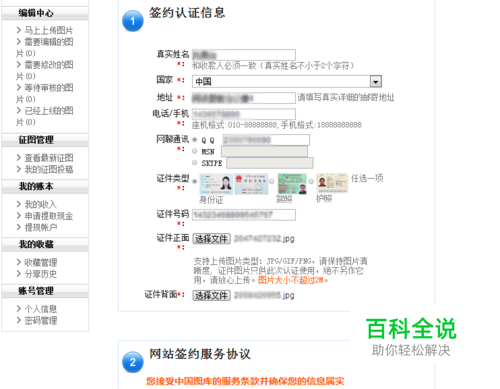This screenshot has width=500, height=389.
Task: Select the SKYPE radio button
Action: click(x=195, y=163)
